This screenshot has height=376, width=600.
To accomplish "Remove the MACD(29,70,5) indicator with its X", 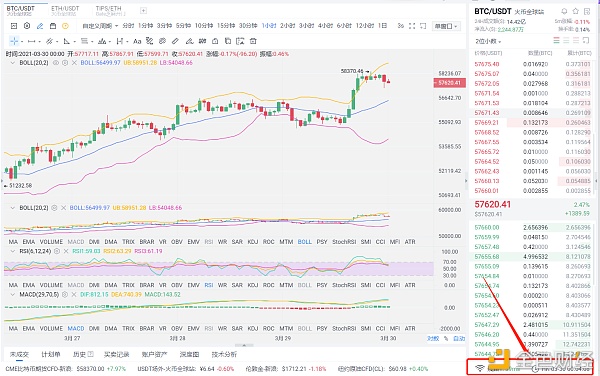I will pyautogui.click(x=74, y=295).
